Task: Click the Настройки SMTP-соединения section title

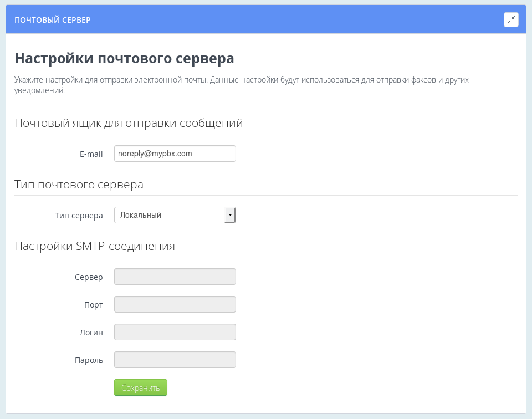Action: (94, 246)
